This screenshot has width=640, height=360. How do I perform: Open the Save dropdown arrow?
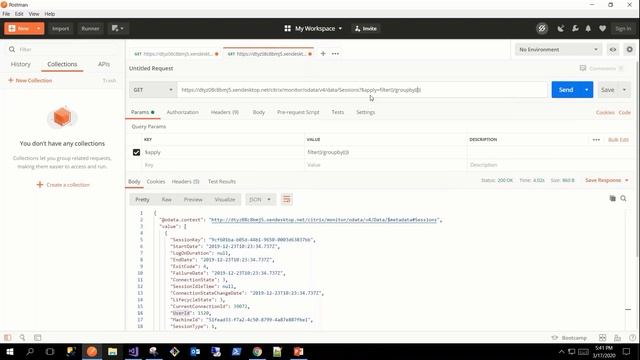click(x=624, y=90)
